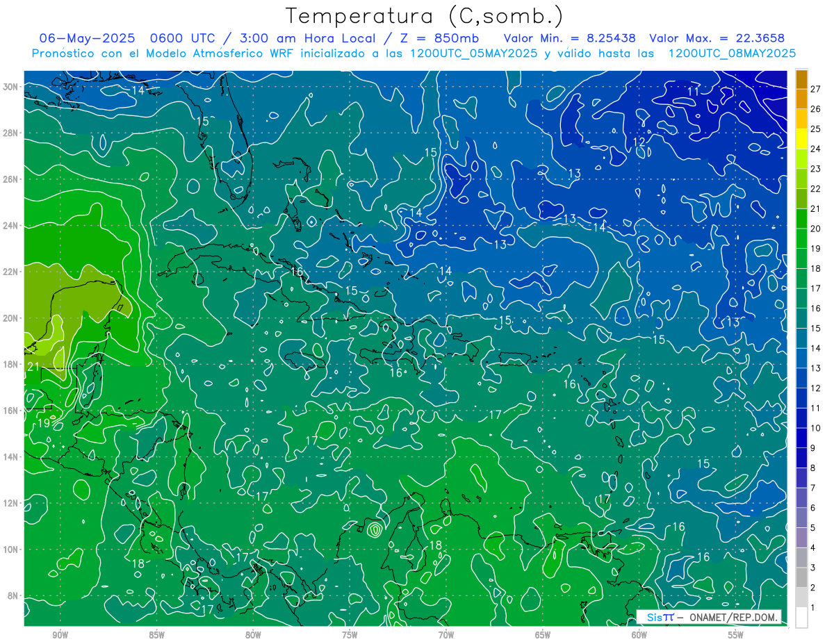Image resolution: width=834 pixels, height=644 pixels.
Task: Click the 70W longitude axis label
Action: tap(446, 635)
